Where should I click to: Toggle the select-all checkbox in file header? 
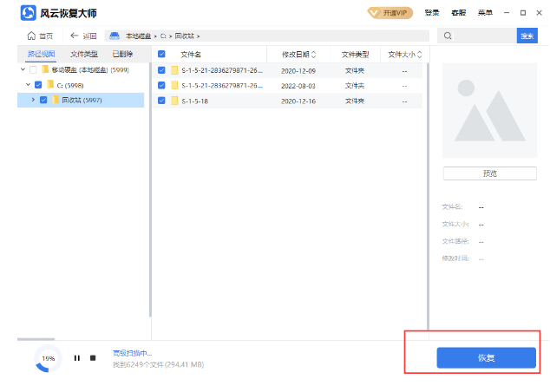[x=161, y=54]
